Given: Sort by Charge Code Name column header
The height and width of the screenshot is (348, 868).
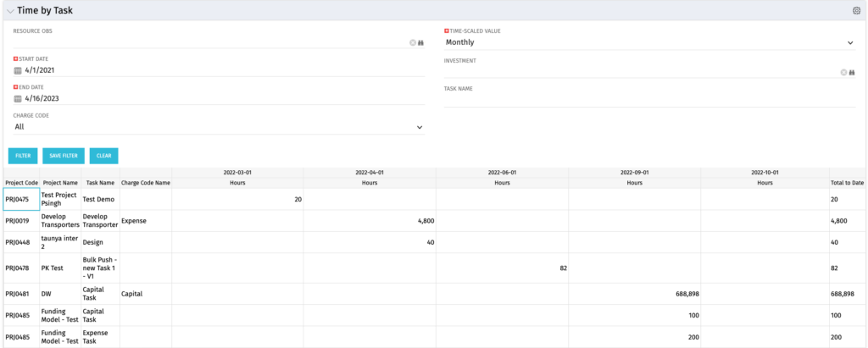Looking at the screenshot, I should click(146, 183).
